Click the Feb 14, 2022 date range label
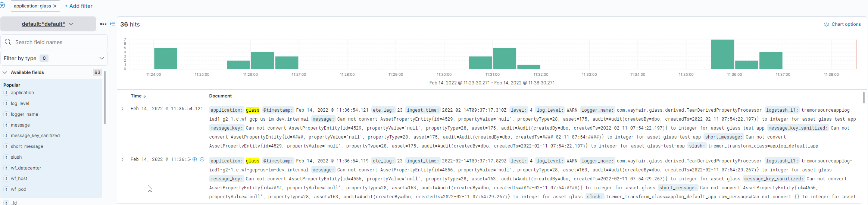The height and width of the screenshot is (205, 868). tap(492, 83)
